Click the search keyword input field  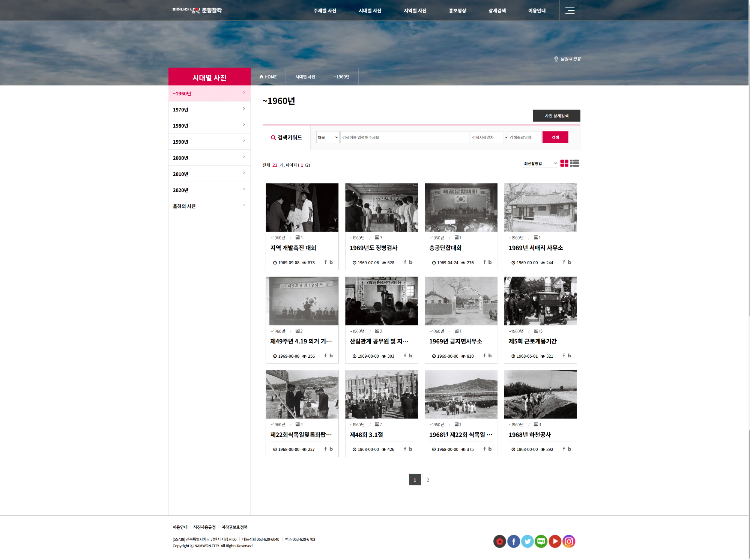[x=404, y=137]
